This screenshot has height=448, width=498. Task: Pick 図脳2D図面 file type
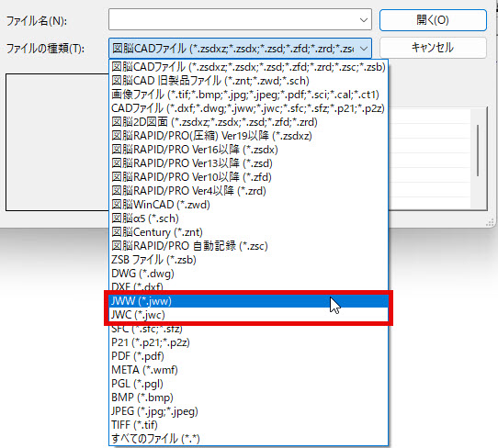point(248,122)
